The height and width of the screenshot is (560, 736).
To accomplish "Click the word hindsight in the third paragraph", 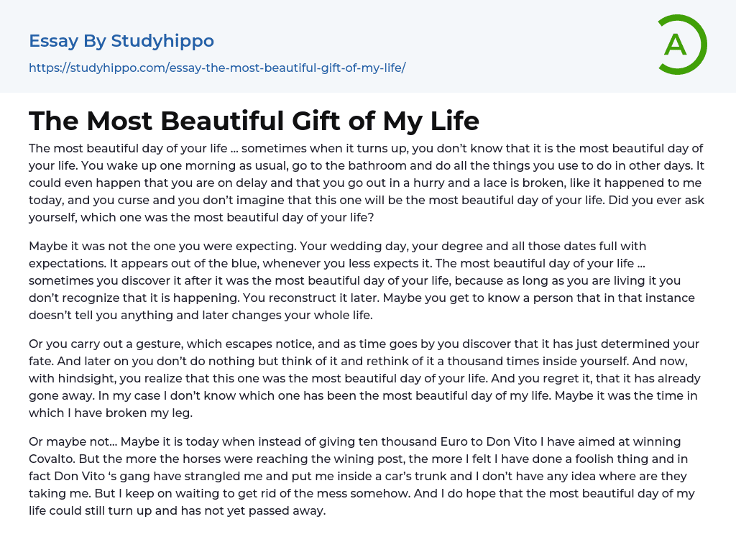I will pos(86,378).
